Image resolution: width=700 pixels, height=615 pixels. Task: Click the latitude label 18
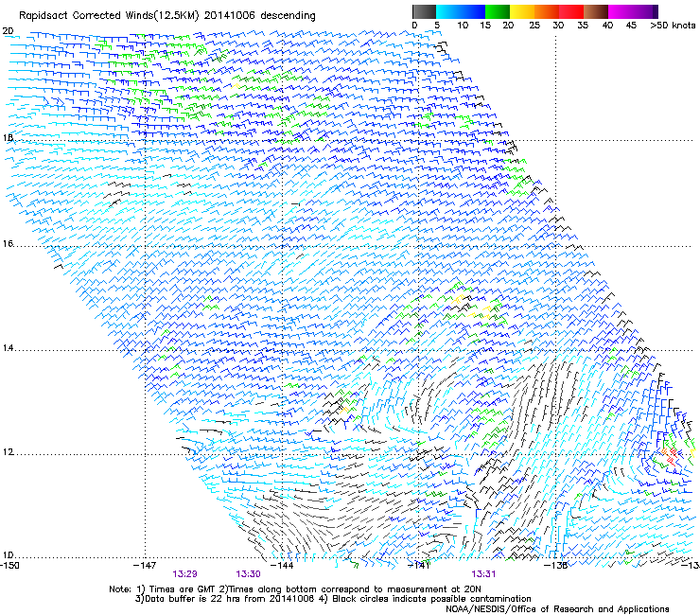click(8, 137)
